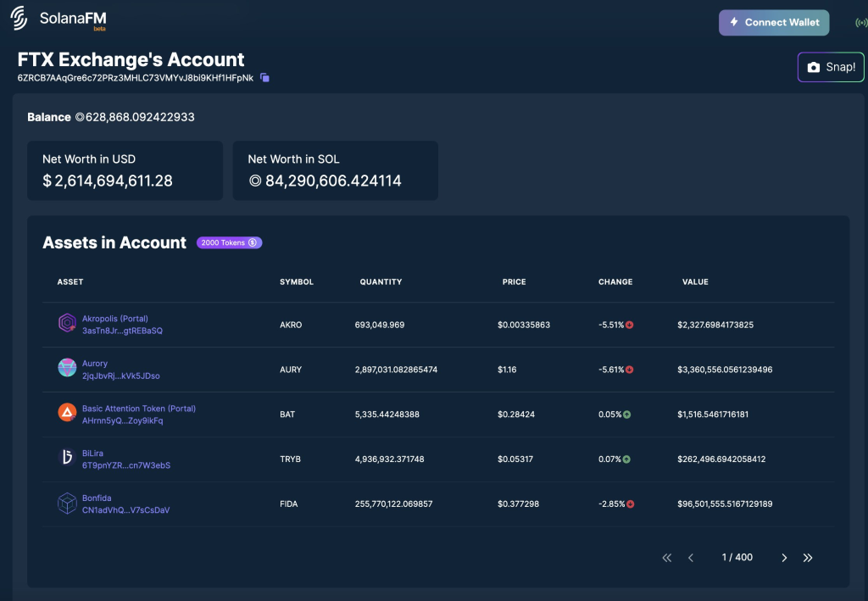Open address AHrnn5yQ...Zoy9ikFq
Image resolution: width=868 pixels, height=601 pixels.
(x=122, y=420)
